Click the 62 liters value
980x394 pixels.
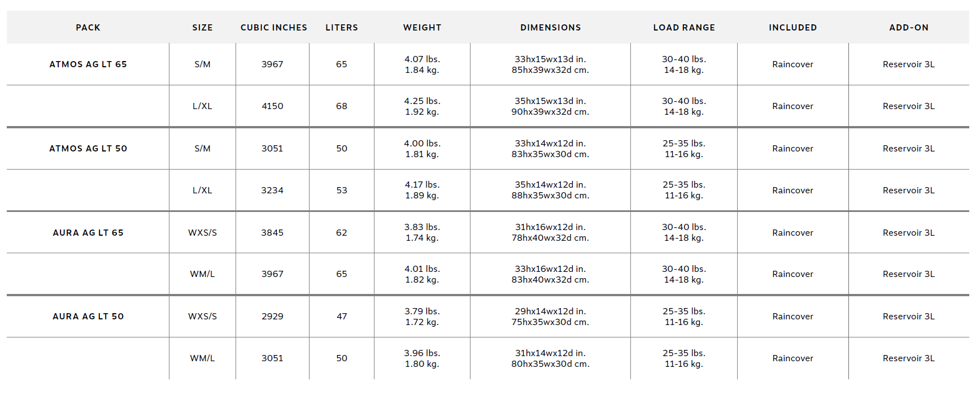coord(342,233)
